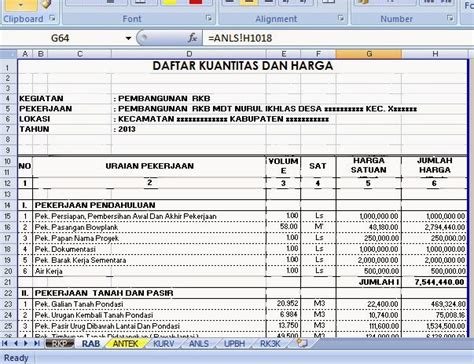Select the ANLS sheet tab

point(199,344)
